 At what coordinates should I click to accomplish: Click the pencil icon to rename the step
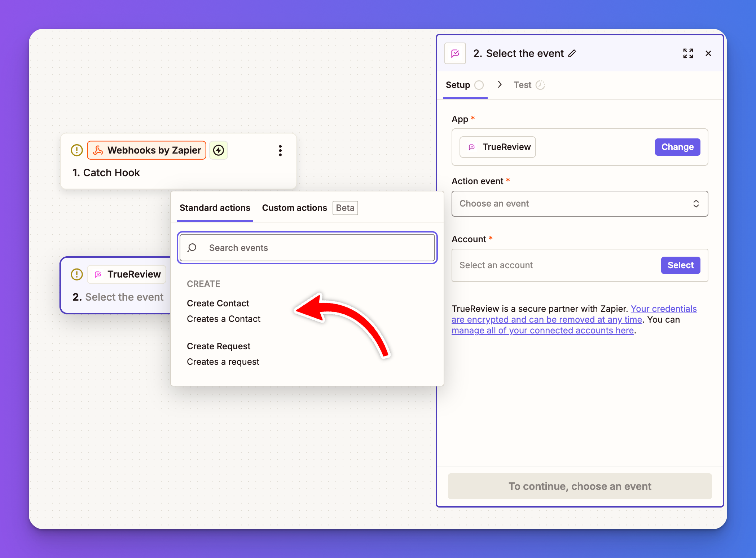tap(572, 54)
